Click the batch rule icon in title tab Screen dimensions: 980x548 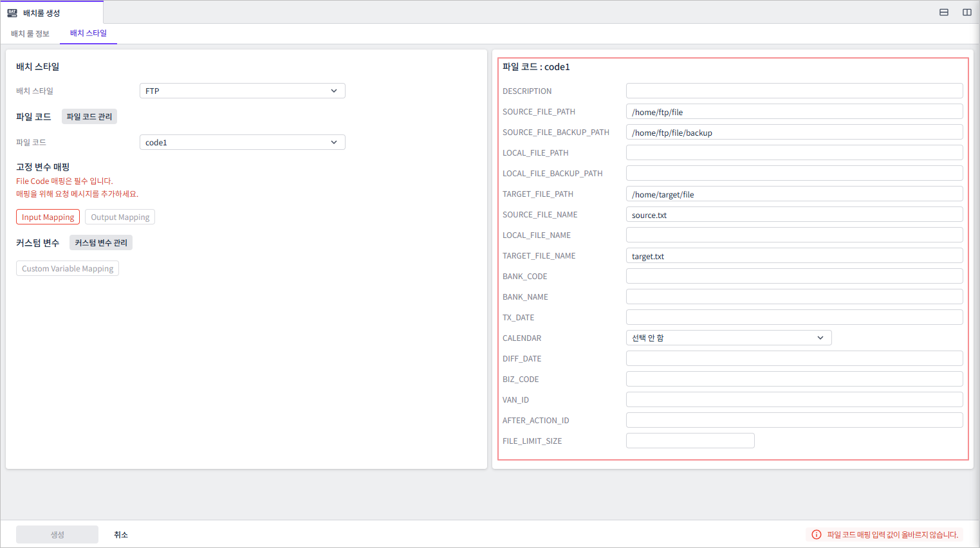pos(12,12)
